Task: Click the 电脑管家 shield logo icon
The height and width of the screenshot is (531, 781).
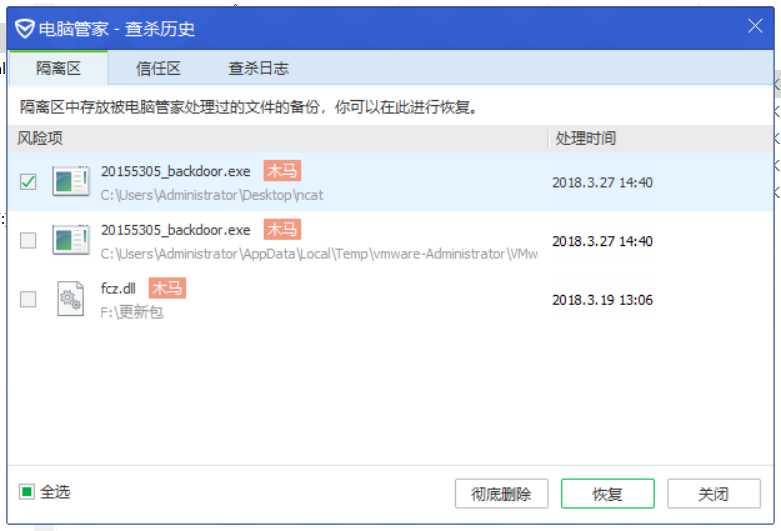Action: (x=24, y=28)
